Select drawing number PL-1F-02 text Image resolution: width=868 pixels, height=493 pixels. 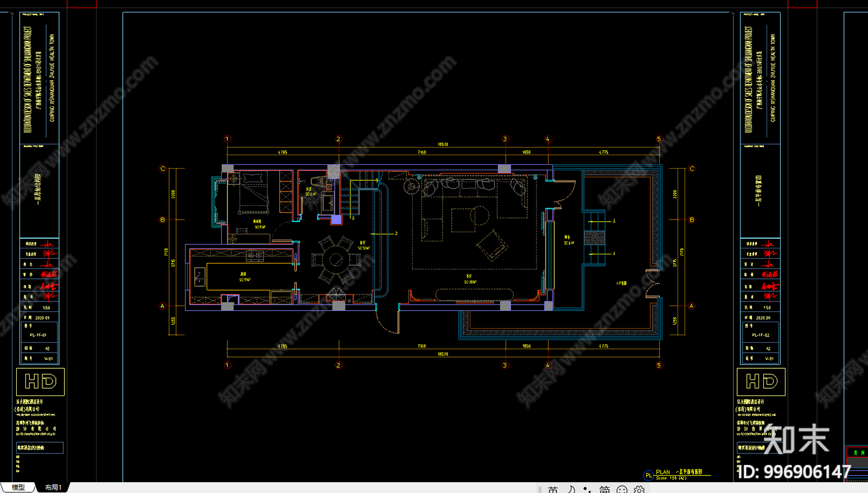(759, 335)
